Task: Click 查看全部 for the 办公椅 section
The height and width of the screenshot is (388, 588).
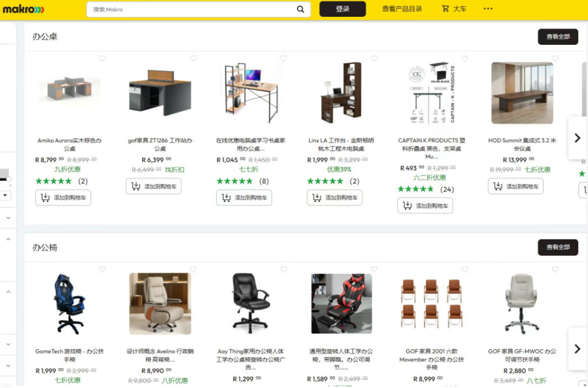Action: coord(558,247)
